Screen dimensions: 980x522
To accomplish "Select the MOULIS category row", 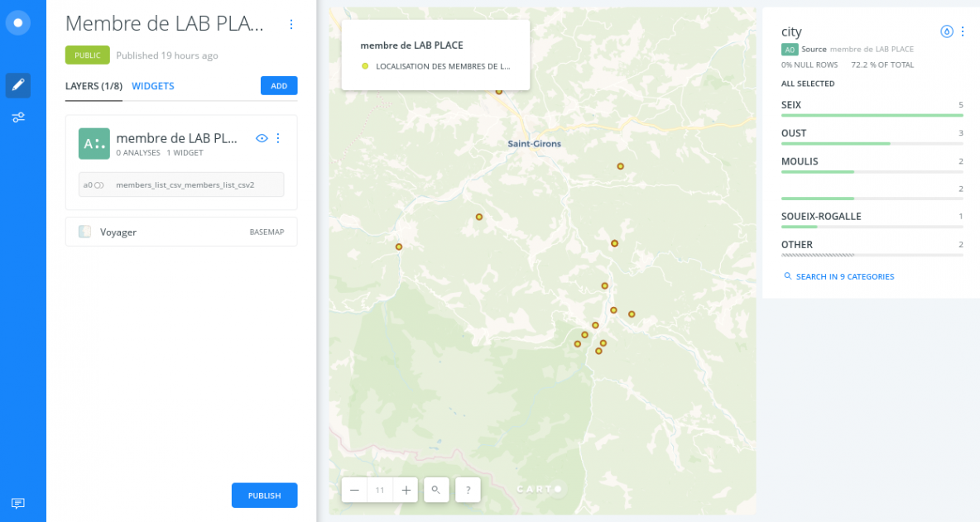I will coord(872,164).
